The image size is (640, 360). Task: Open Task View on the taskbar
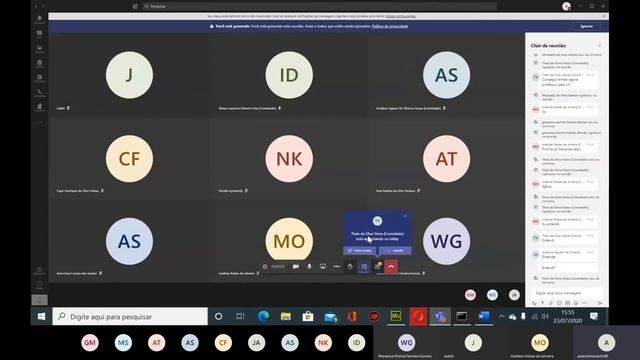pyautogui.click(x=240, y=316)
